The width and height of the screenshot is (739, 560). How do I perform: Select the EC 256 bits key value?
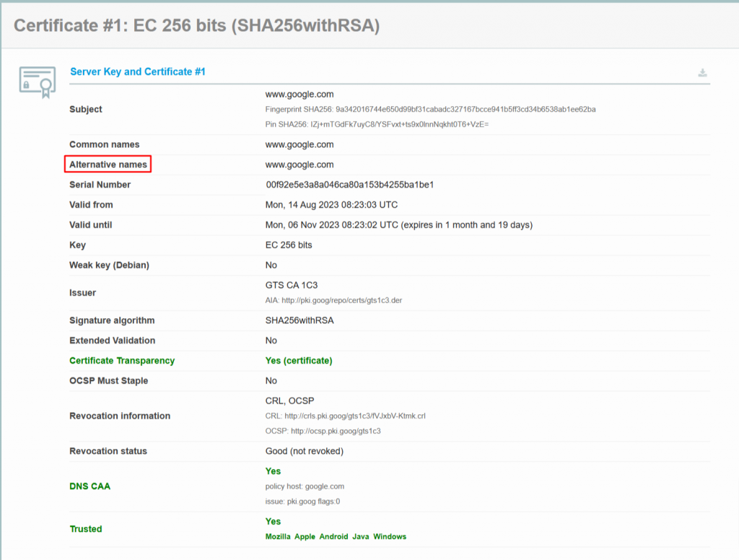[289, 245]
